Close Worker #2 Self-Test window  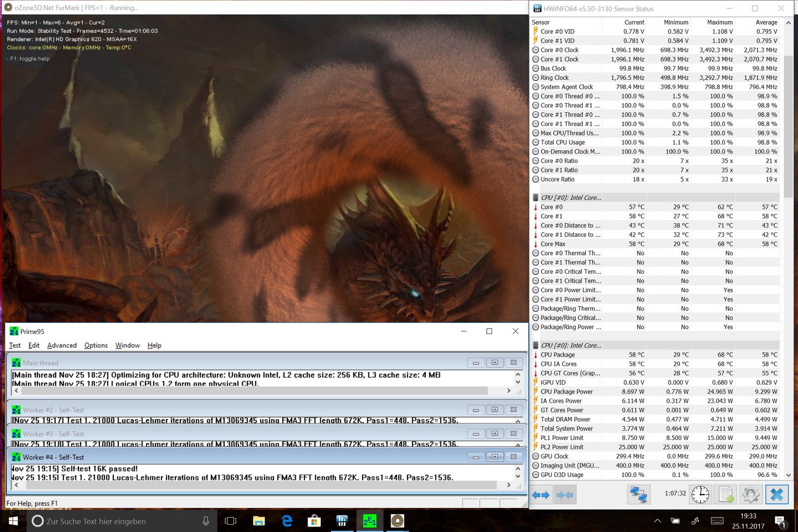[x=513, y=410]
